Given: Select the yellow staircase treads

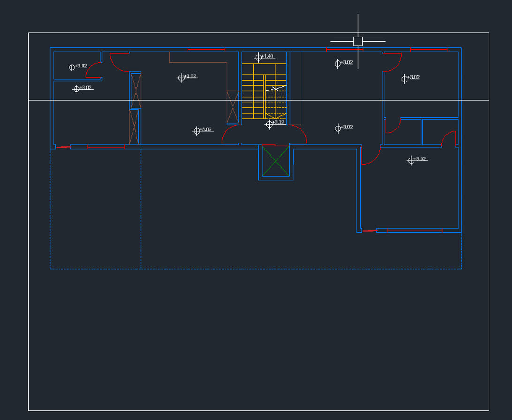Looking at the screenshot, I should (254, 91).
